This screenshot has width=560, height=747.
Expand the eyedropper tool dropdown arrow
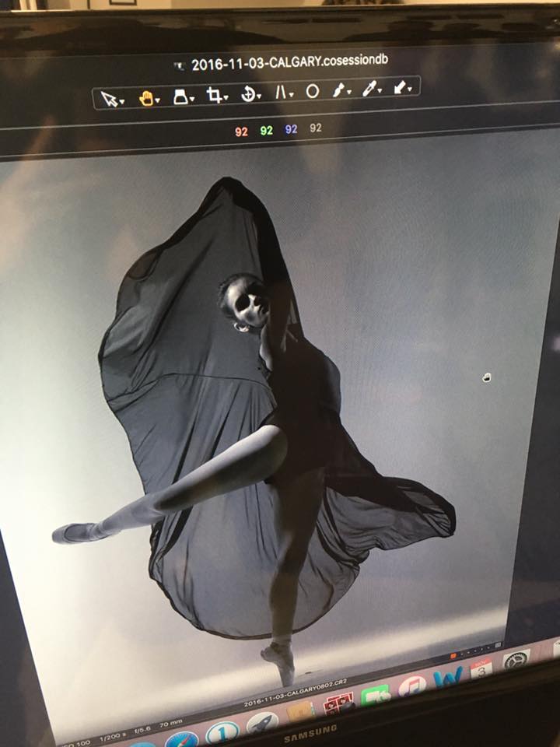tap(380, 91)
